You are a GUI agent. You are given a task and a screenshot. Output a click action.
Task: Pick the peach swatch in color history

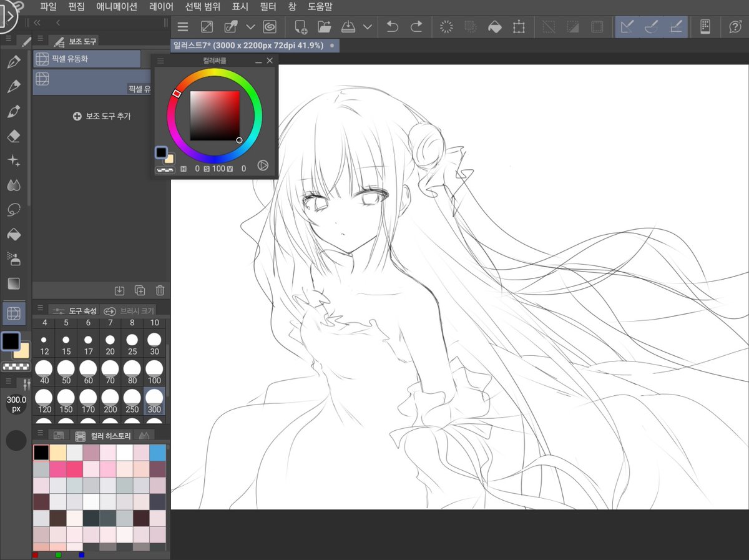click(x=57, y=453)
